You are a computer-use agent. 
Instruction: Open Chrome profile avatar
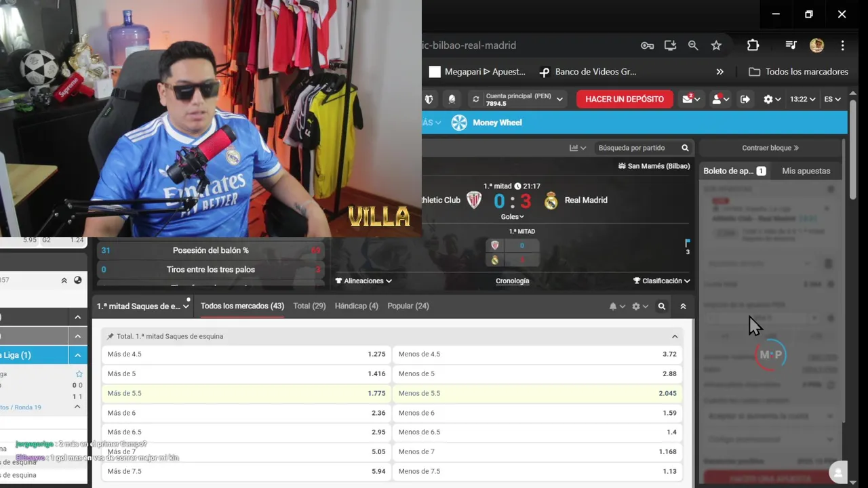pyautogui.click(x=816, y=45)
